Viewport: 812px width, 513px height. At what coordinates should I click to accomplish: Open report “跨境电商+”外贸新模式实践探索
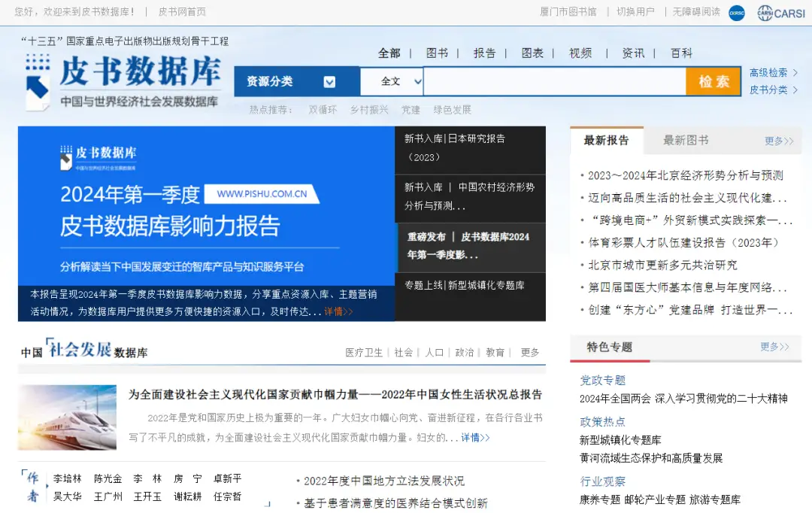tap(690, 220)
